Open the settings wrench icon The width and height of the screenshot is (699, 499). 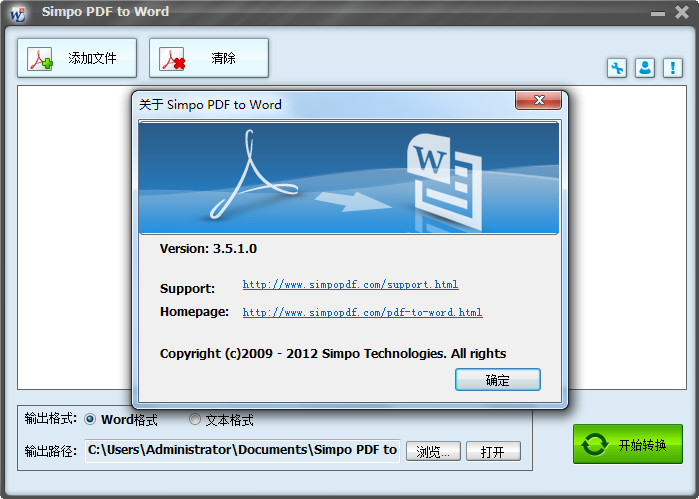pos(617,68)
